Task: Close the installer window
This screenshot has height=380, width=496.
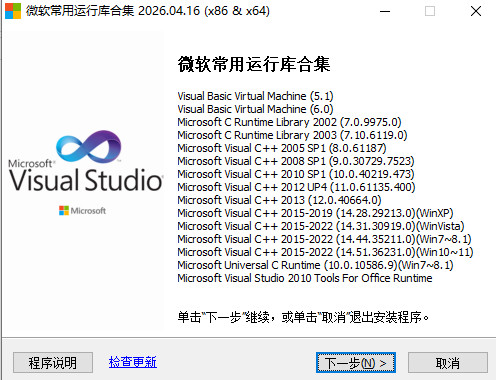Action: (x=476, y=11)
